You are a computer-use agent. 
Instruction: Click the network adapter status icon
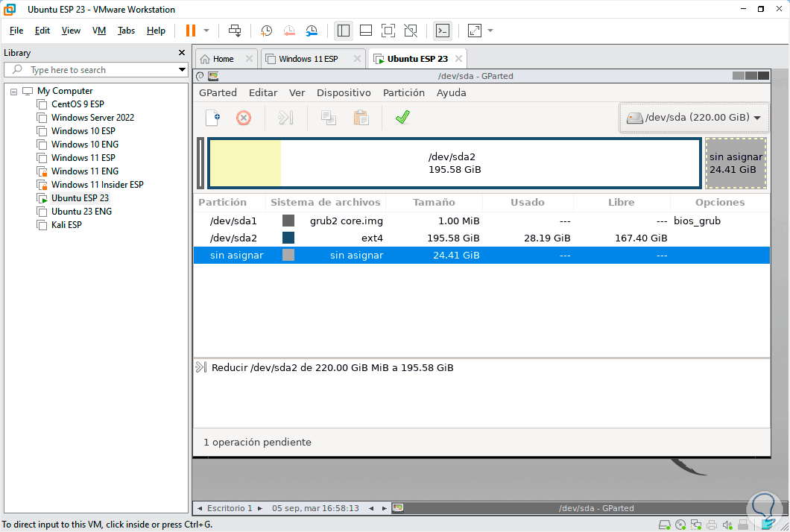(x=696, y=525)
